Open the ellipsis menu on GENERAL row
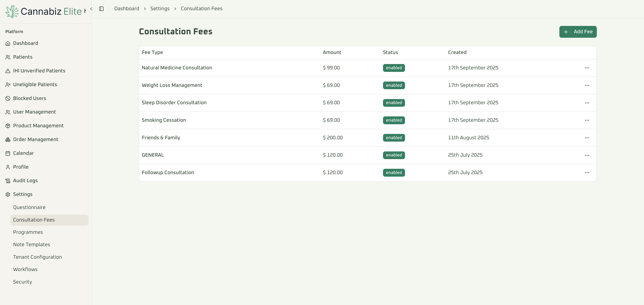Viewport: 644px width, 305px height. 587,155
